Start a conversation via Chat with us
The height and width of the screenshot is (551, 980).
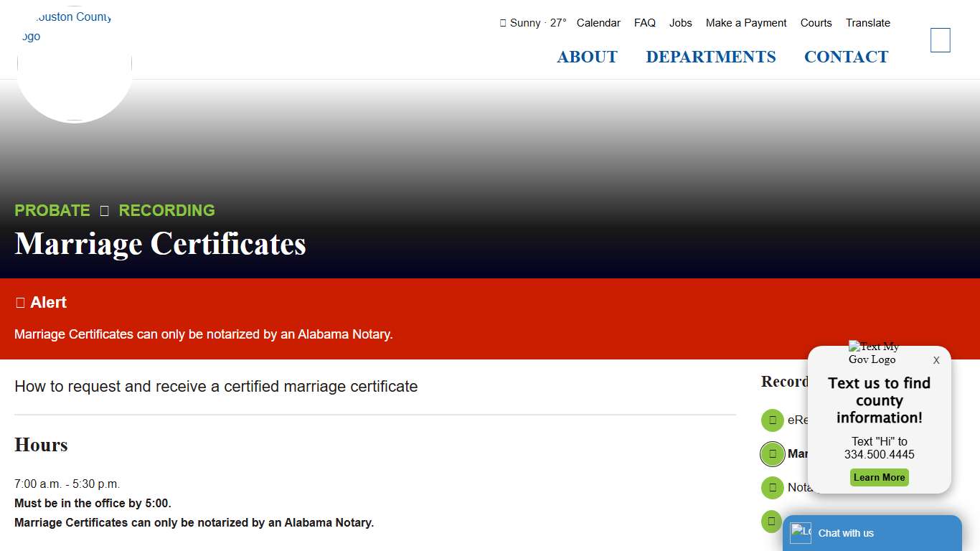846,533
